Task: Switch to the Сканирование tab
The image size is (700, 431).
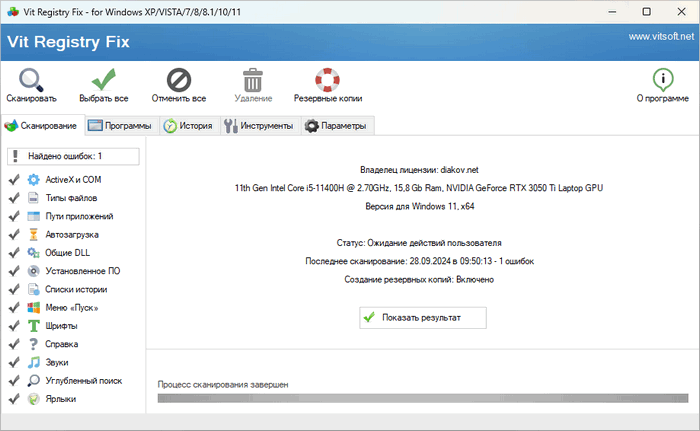Action: pyautogui.click(x=42, y=126)
